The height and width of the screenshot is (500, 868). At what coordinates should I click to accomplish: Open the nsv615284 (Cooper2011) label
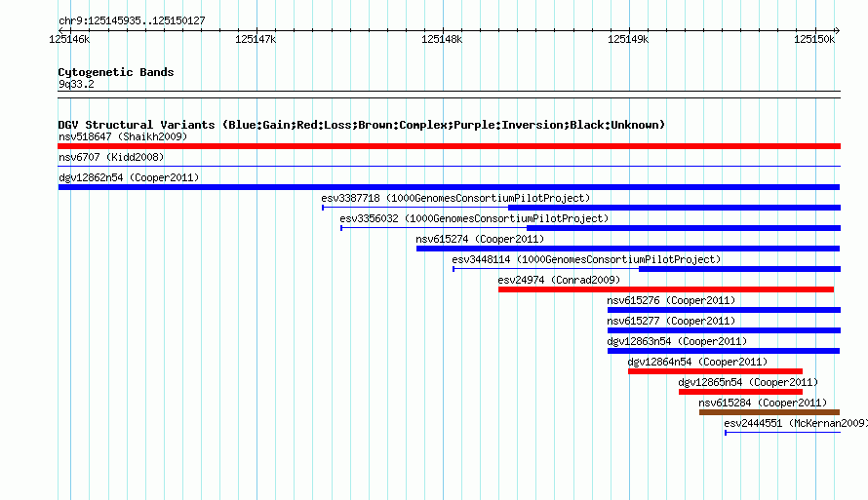pos(763,403)
